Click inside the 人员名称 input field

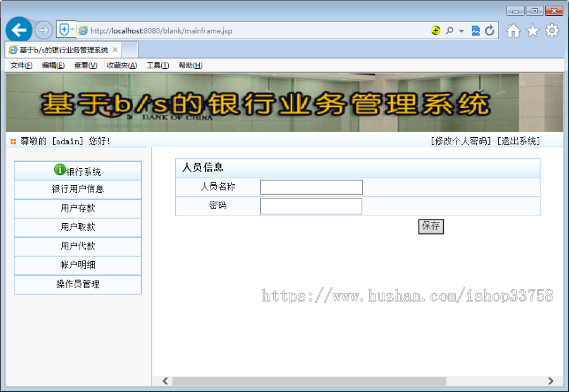311,187
